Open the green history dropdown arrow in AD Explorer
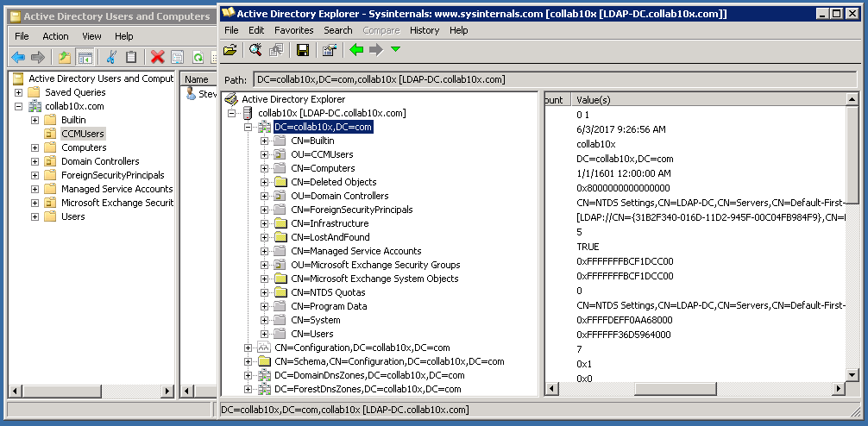 pyautogui.click(x=395, y=50)
